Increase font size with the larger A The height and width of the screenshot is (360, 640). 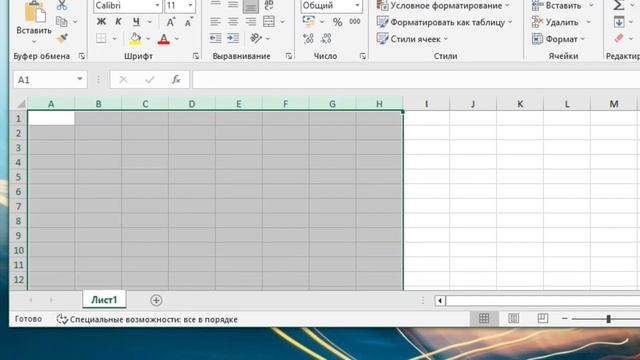point(171,22)
